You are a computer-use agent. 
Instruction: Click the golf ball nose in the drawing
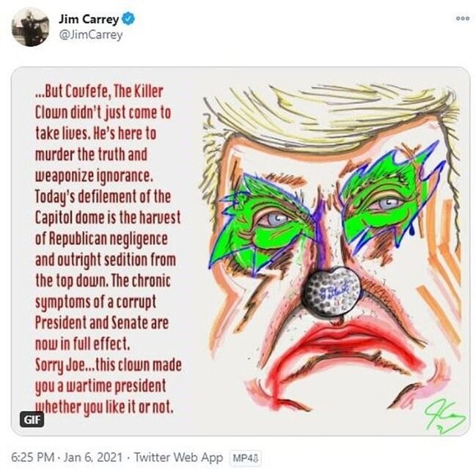click(x=332, y=292)
